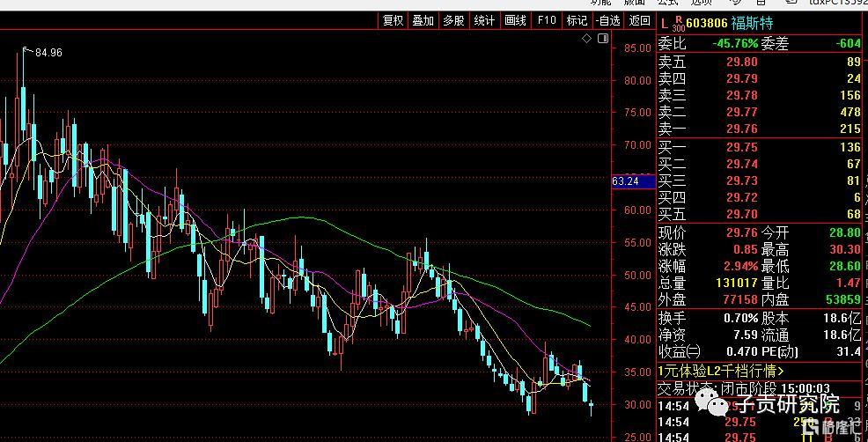Click the 复权 toolbar button
Screen dimensions: 868x442
pos(393,20)
